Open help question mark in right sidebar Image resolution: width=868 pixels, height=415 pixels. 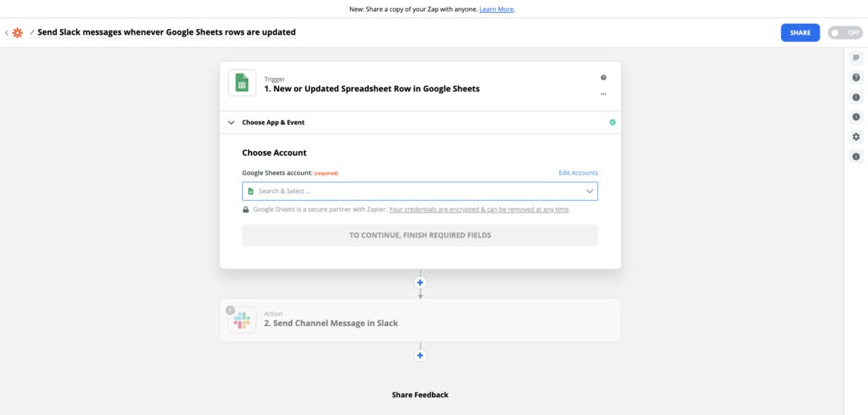tap(856, 77)
